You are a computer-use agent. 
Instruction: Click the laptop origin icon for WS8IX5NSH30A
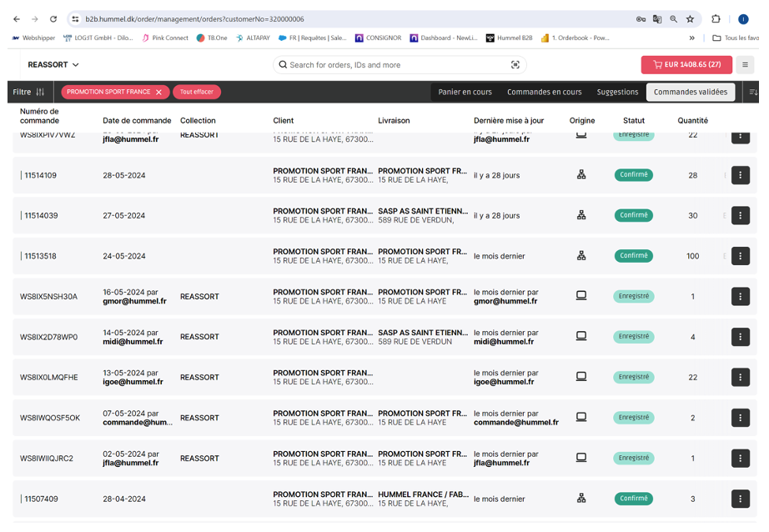point(581,296)
